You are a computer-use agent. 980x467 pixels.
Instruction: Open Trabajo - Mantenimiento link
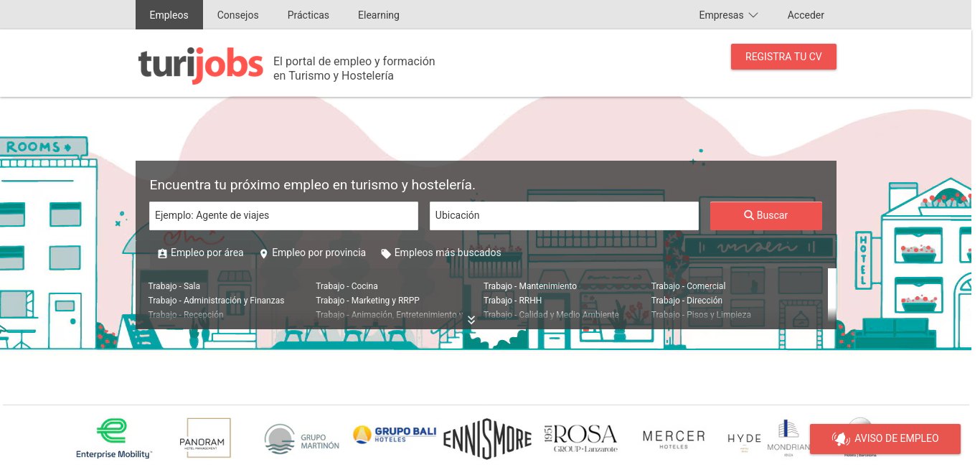click(x=530, y=286)
